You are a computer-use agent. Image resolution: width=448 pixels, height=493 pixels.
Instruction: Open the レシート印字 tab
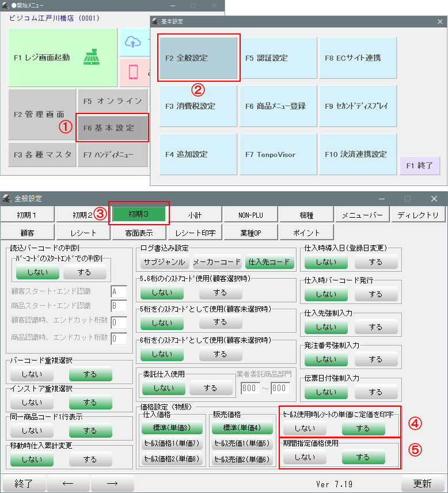pyautogui.click(x=194, y=233)
